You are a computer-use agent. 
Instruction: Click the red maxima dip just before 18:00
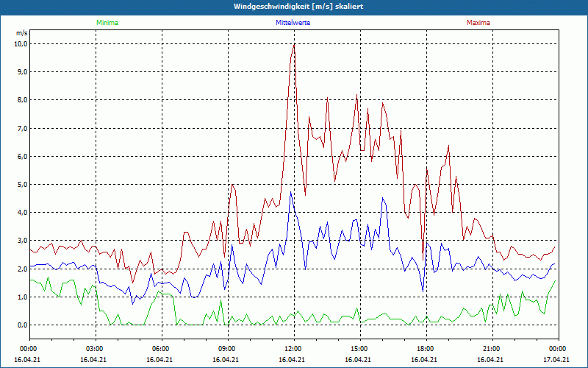tap(423, 260)
